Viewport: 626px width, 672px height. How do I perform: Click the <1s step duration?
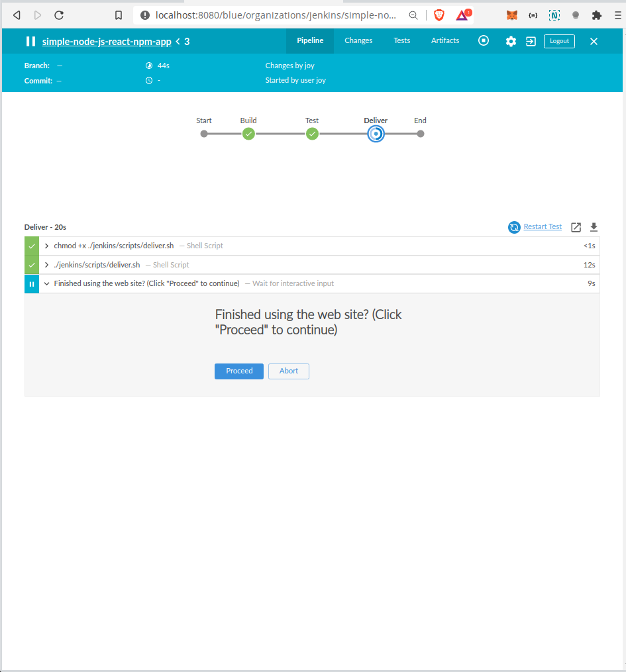point(589,246)
